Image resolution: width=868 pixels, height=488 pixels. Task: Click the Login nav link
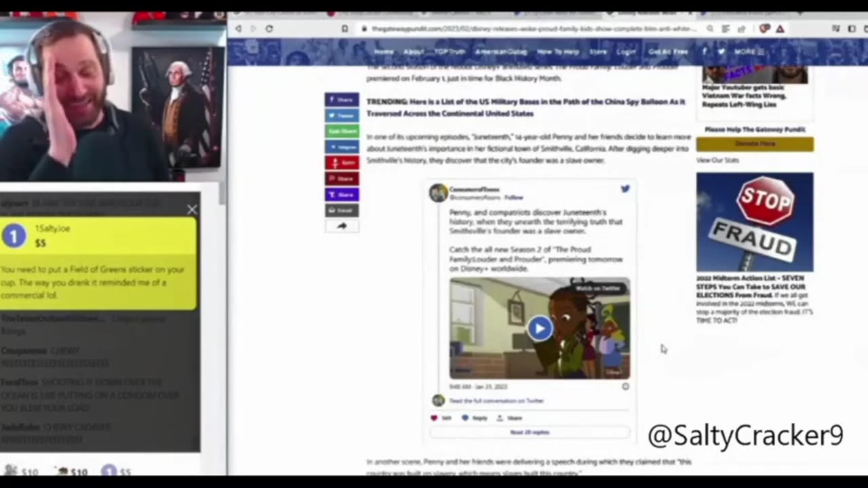click(626, 52)
